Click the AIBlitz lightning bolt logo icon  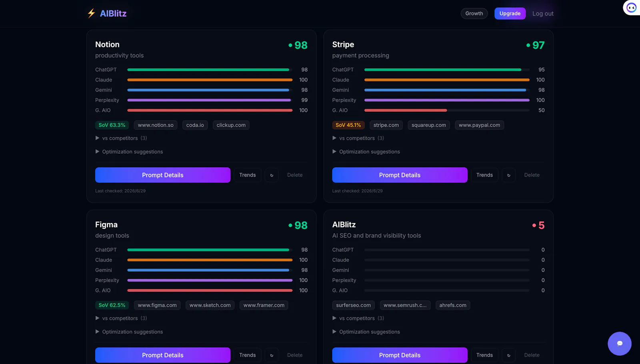[91, 13]
